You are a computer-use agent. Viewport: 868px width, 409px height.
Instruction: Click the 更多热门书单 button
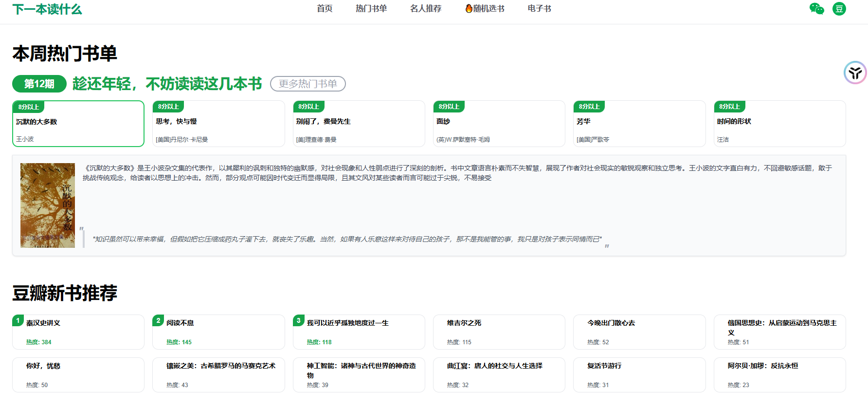[x=308, y=84]
